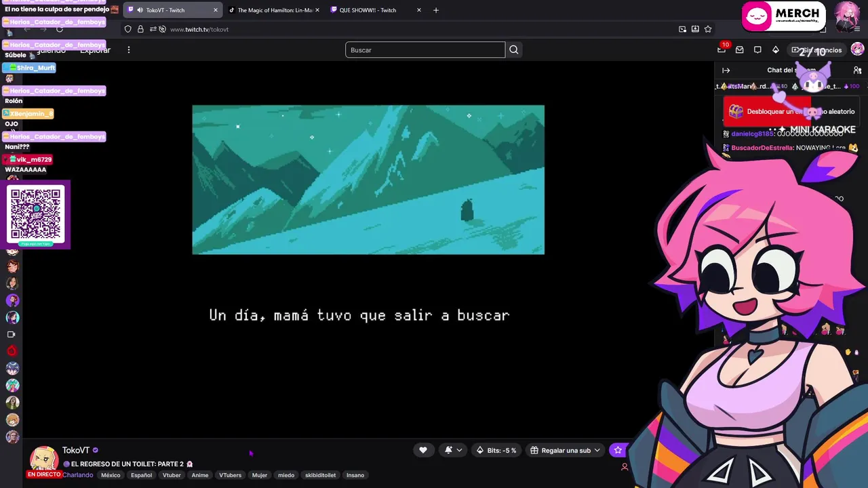This screenshot has width=868, height=488.
Task: Select the Vtuber tag
Action: [x=172, y=475]
